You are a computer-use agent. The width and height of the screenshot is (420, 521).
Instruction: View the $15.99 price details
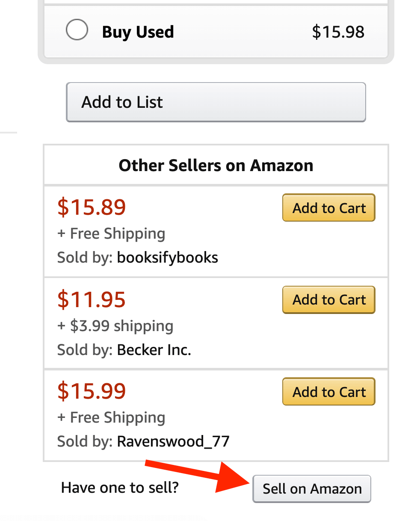coord(91,391)
